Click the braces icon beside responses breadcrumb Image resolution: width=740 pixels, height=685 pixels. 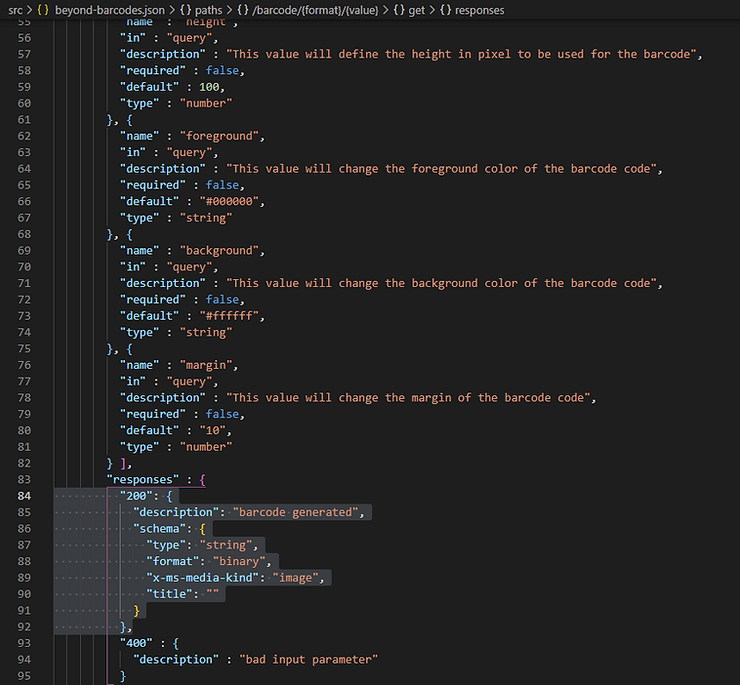(446, 10)
